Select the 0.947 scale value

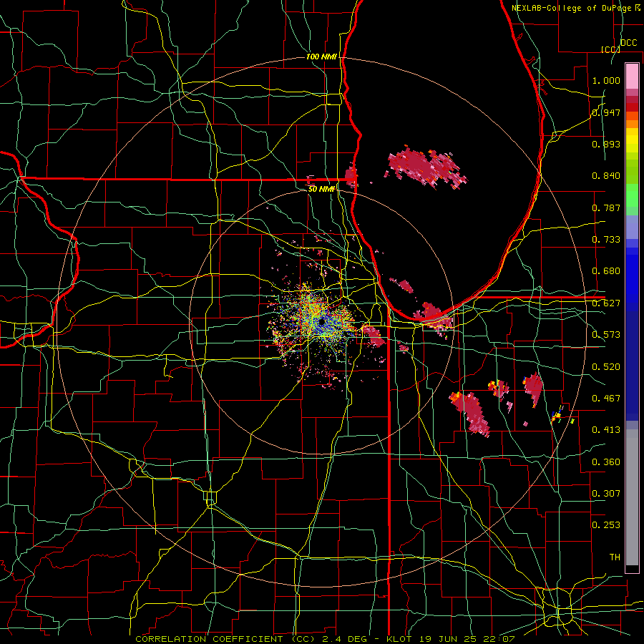click(x=606, y=112)
